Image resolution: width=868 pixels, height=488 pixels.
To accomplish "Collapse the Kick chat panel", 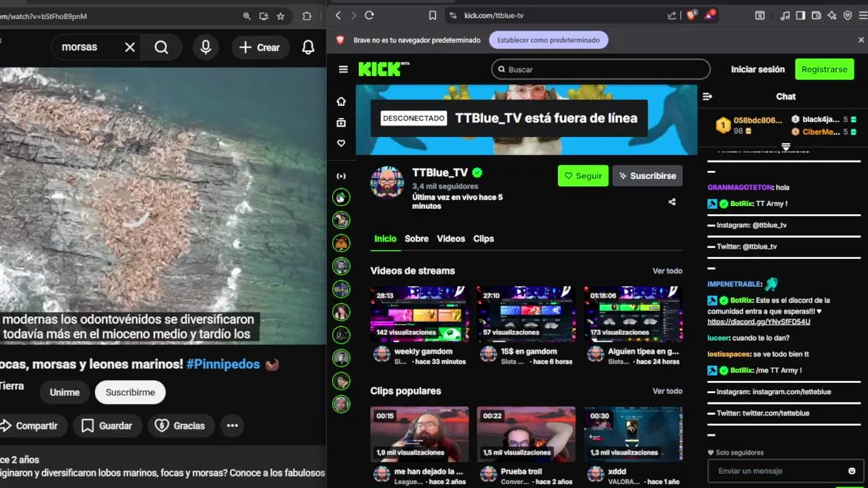I will pyautogui.click(x=707, y=96).
